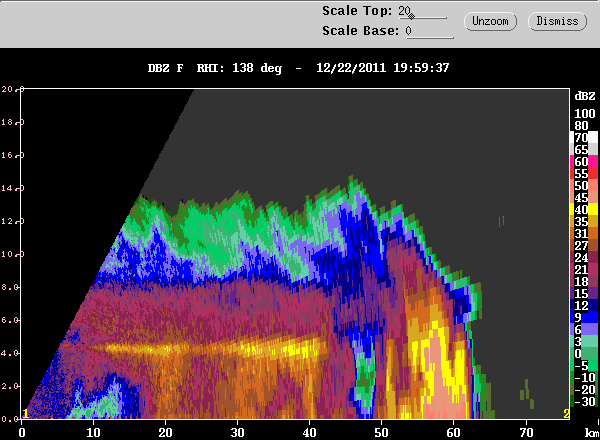Click the "Scale Base:" label
Screen dimensions: 600x440
click(x=360, y=31)
